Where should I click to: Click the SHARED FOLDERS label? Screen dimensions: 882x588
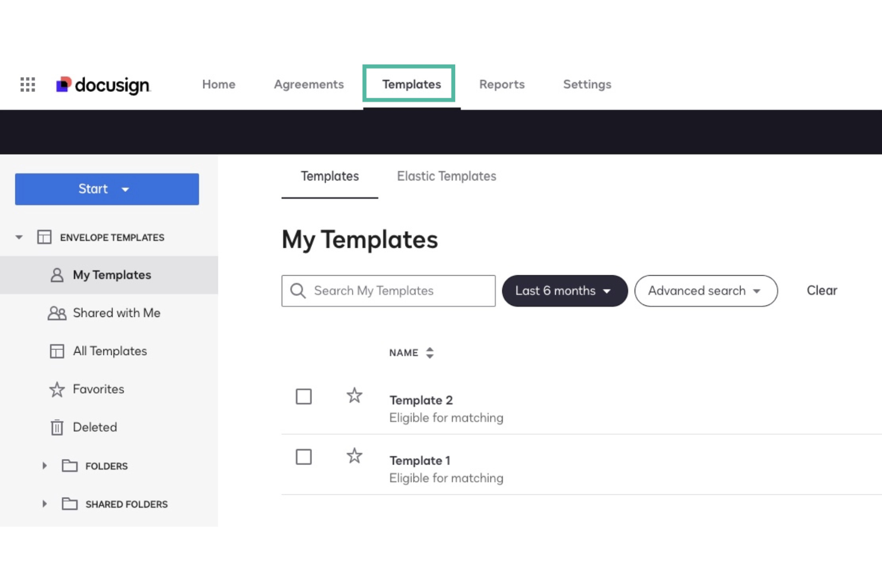click(x=126, y=504)
